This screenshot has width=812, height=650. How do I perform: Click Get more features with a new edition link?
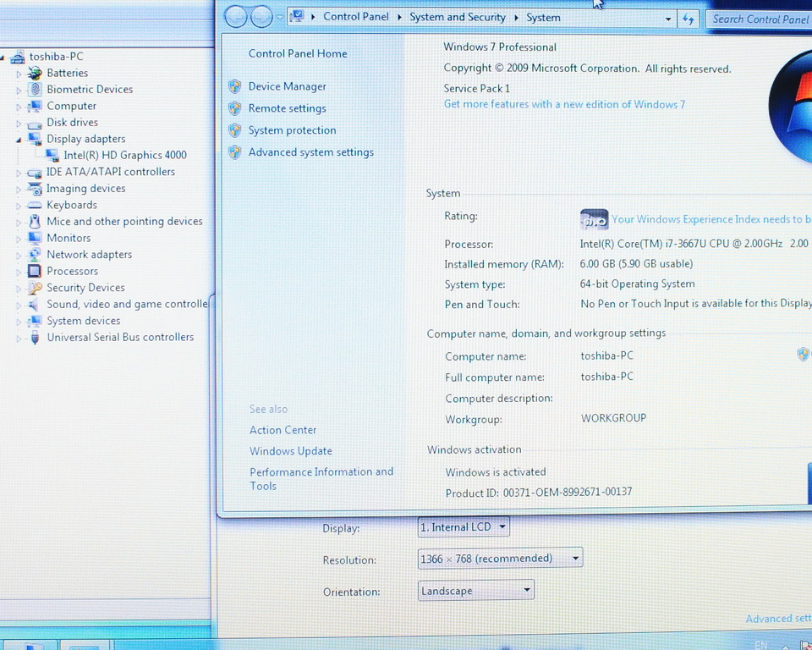(x=564, y=104)
